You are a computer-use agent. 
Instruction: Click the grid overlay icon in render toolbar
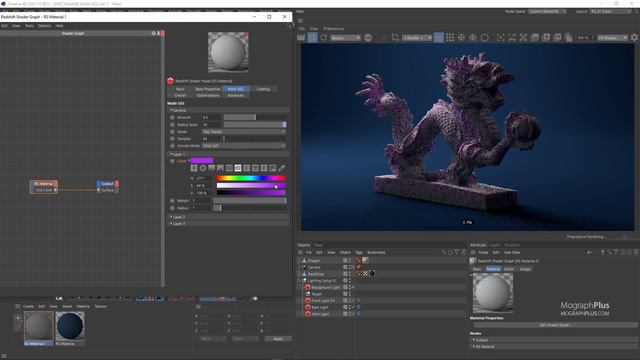[450, 38]
